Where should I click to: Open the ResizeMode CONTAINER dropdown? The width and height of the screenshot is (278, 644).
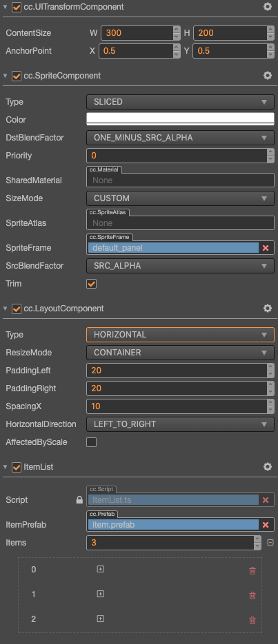click(x=180, y=353)
